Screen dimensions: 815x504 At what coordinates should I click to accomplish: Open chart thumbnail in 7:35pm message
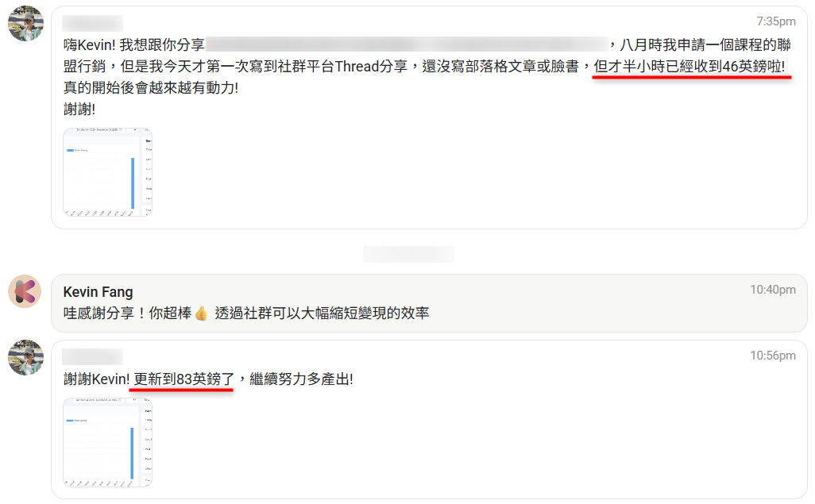click(x=107, y=172)
